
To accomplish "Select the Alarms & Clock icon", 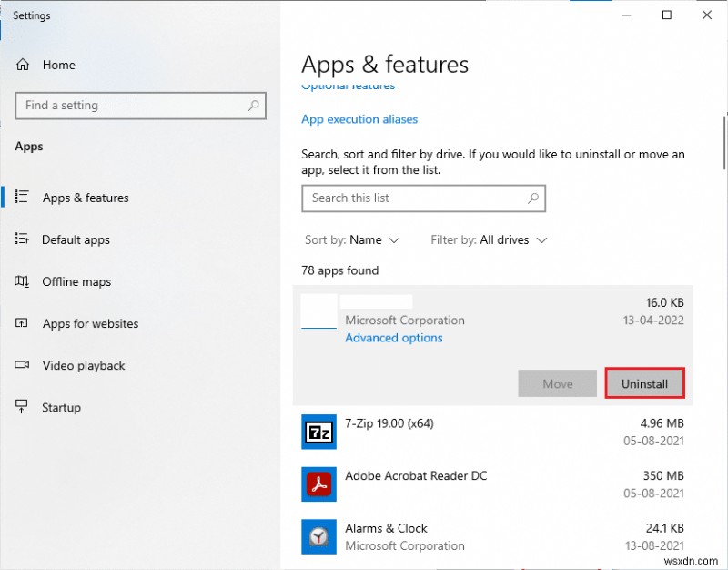I will click(318, 537).
